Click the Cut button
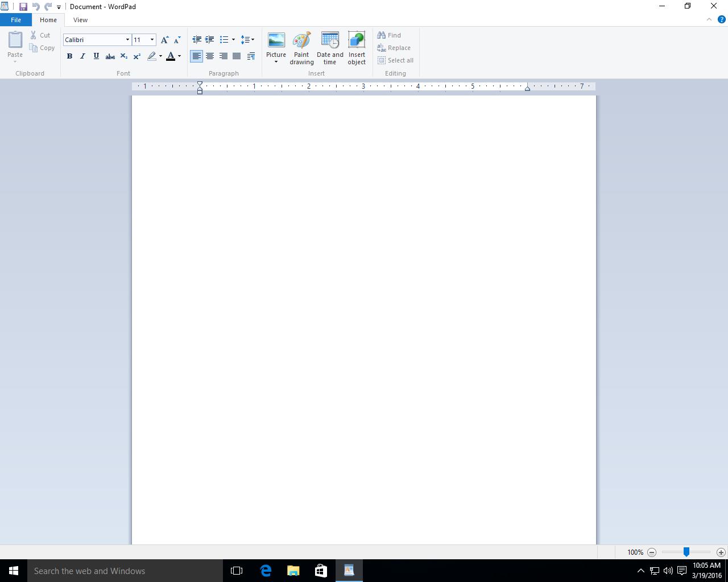Screen dimensions: 728x582 click(x=40, y=35)
